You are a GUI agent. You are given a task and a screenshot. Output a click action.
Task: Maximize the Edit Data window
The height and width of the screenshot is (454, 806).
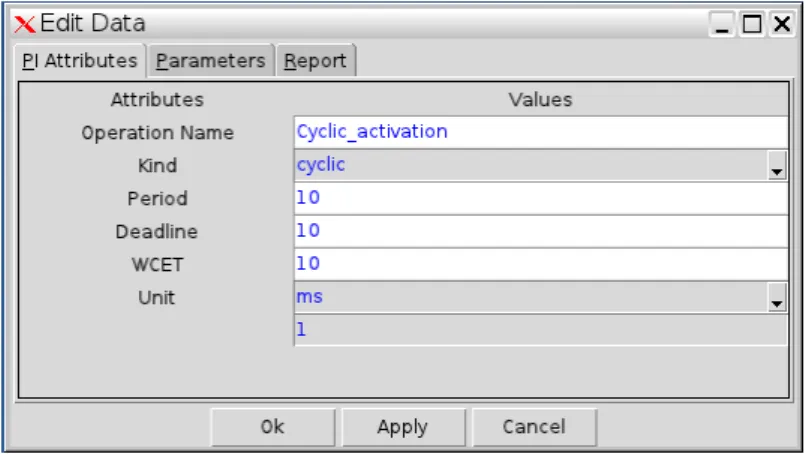pos(752,24)
